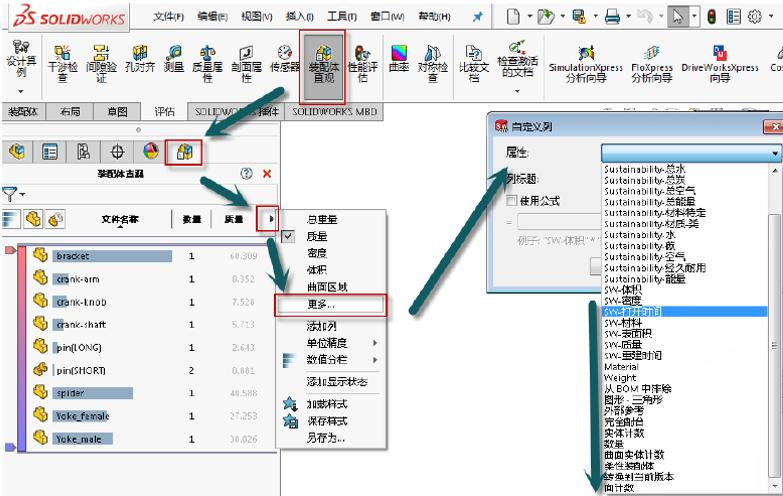Screen dimensions: 783x496
Task: Select the 孔对齐 hole alignment tool
Action: coord(140,59)
